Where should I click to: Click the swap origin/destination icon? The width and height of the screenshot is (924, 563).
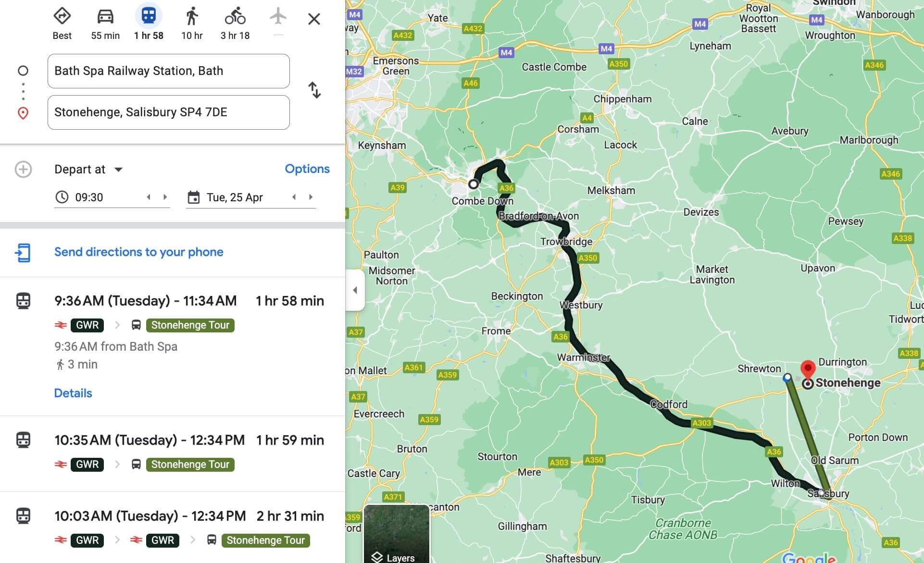pos(314,91)
